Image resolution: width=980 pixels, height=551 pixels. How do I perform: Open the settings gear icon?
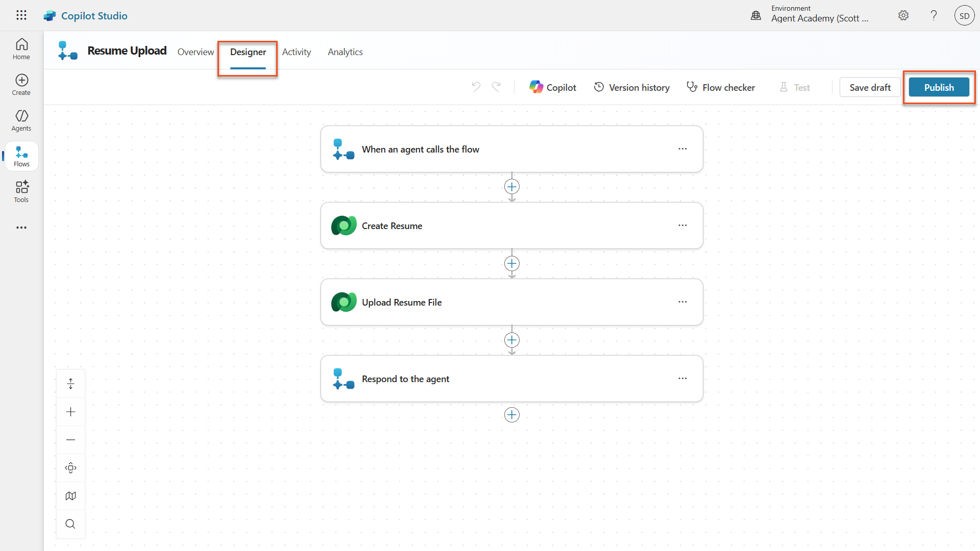tap(903, 15)
